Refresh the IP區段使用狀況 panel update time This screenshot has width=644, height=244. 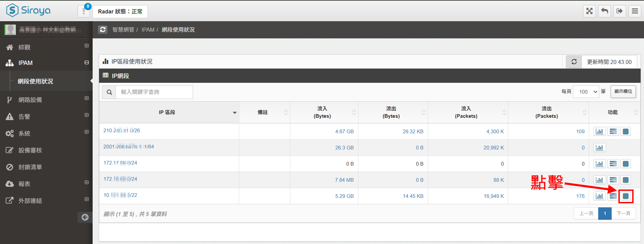(x=574, y=62)
